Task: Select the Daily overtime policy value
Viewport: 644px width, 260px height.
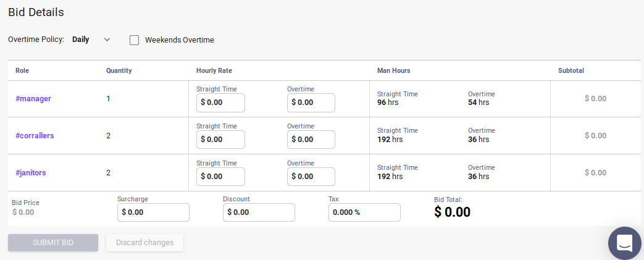Action: (x=81, y=40)
